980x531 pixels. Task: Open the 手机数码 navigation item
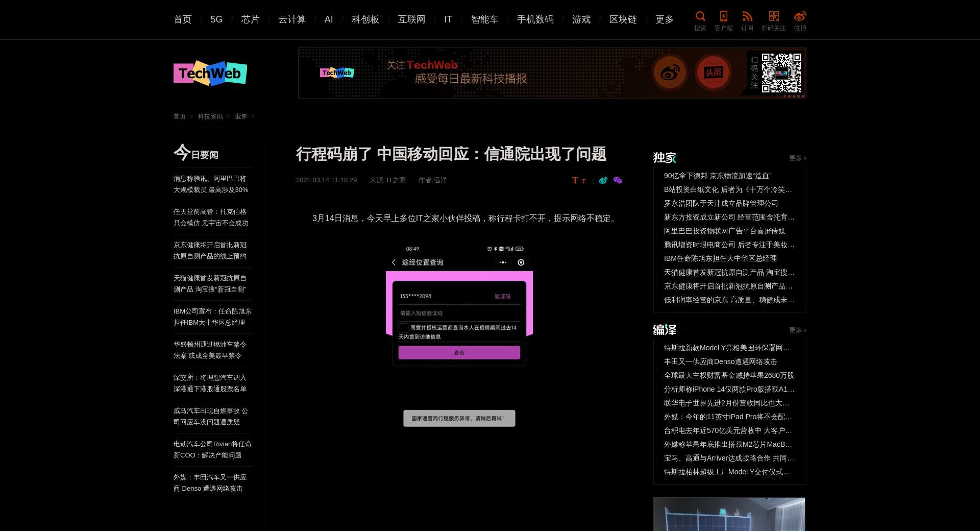coord(535,19)
